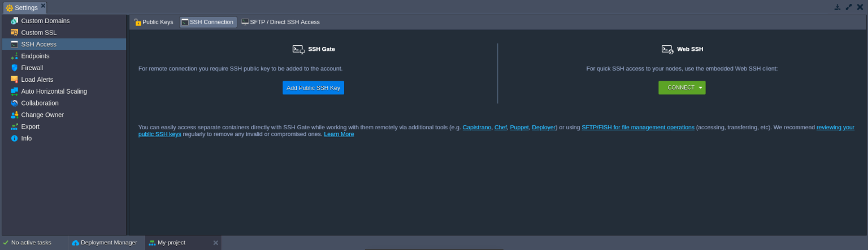
Task: Open the SFTP / Direct SSH Access tab
Action: pos(280,22)
